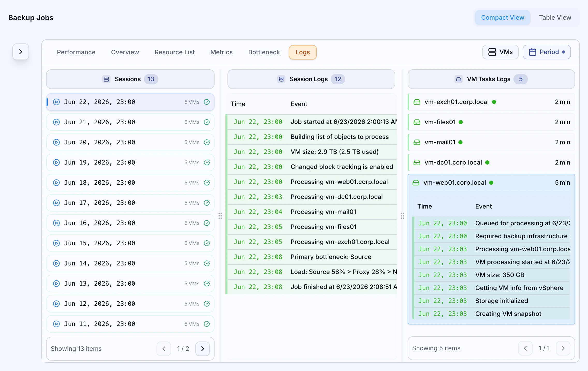The width and height of the screenshot is (588, 371).
Task: Click success check icon of Jun 15 session
Action: tap(207, 243)
